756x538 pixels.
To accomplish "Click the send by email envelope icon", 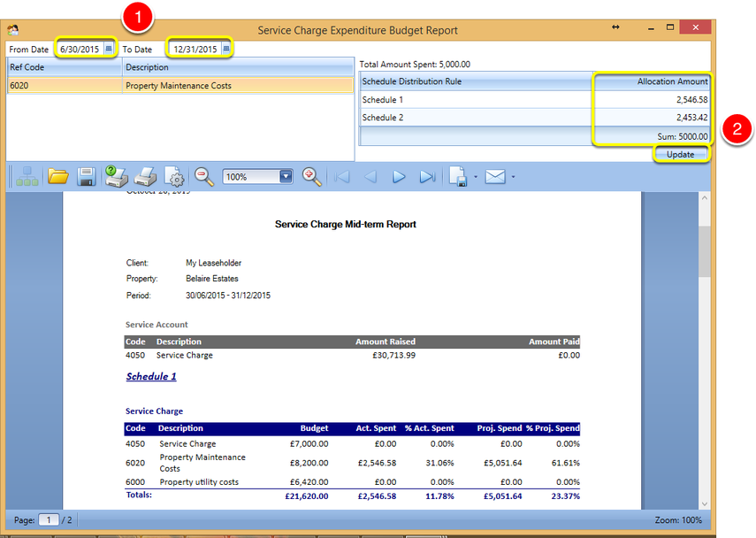I will point(495,177).
